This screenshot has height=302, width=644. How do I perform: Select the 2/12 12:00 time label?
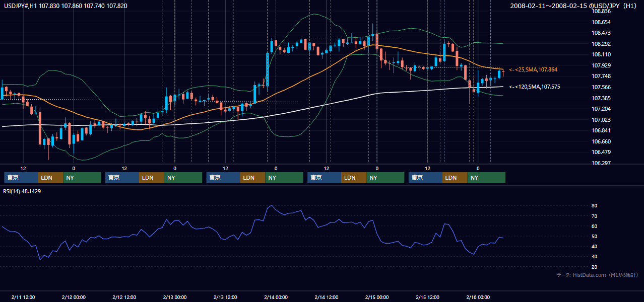(x=124, y=297)
